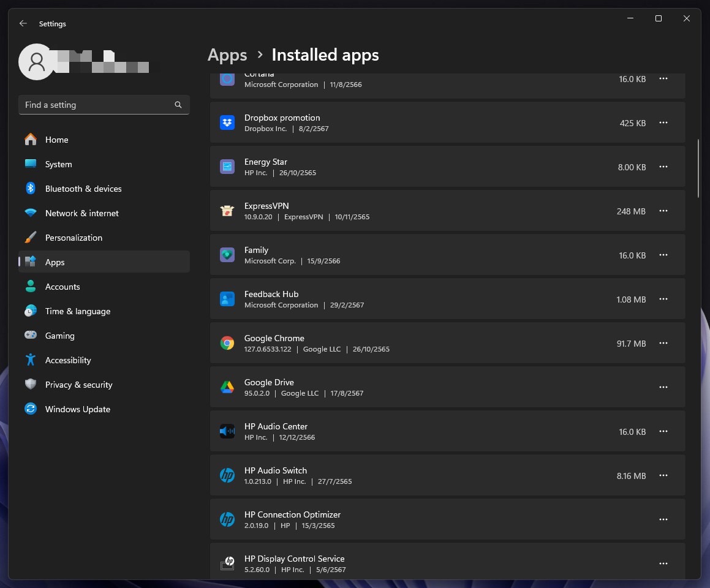Open the Home settings page
Image resolution: width=710 pixels, height=588 pixels.
tap(104, 140)
